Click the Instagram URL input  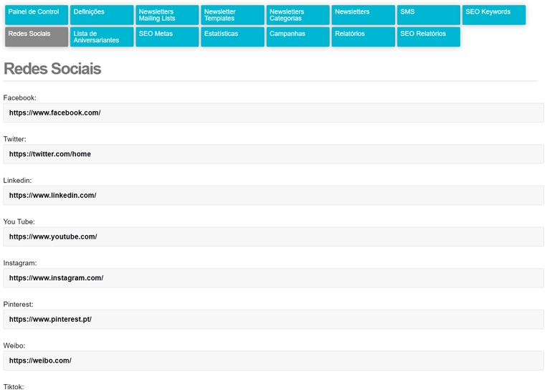tap(274, 278)
